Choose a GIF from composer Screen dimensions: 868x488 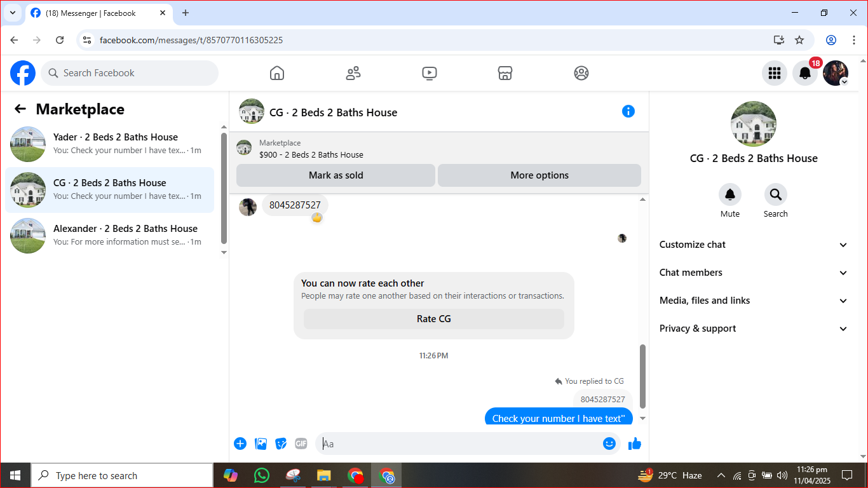tap(301, 444)
